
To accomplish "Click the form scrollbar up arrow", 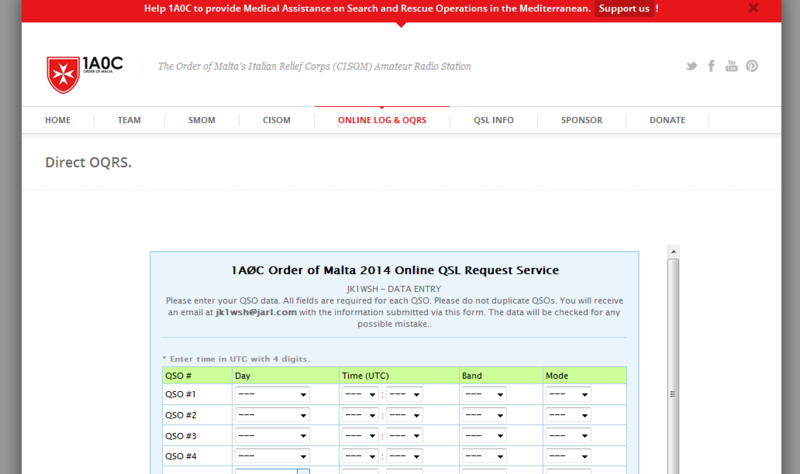I will (673, 252).
